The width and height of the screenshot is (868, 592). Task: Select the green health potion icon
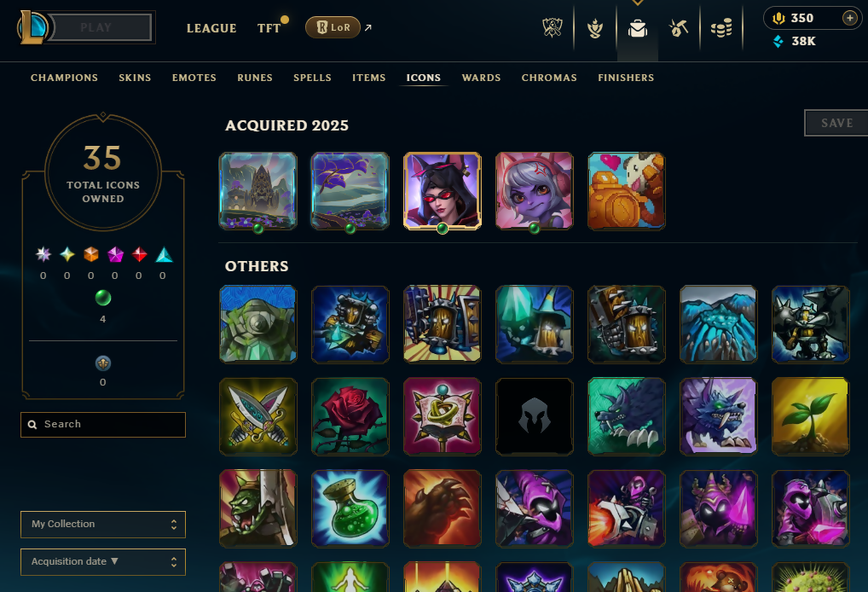coord(350,508)
